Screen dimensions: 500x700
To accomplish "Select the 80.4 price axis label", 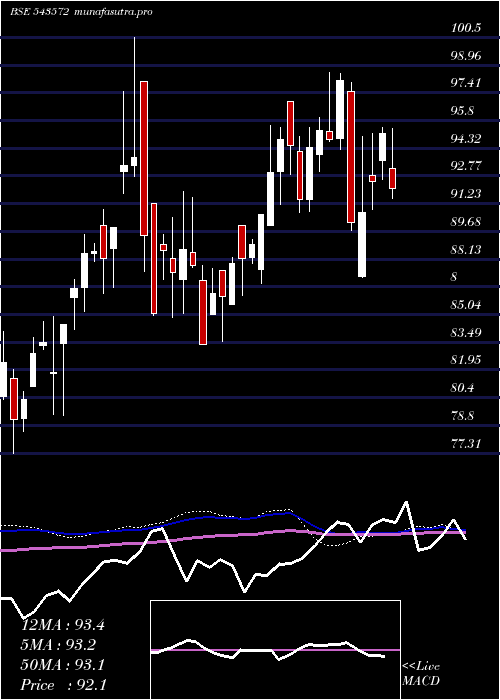I will coord(463,388).
